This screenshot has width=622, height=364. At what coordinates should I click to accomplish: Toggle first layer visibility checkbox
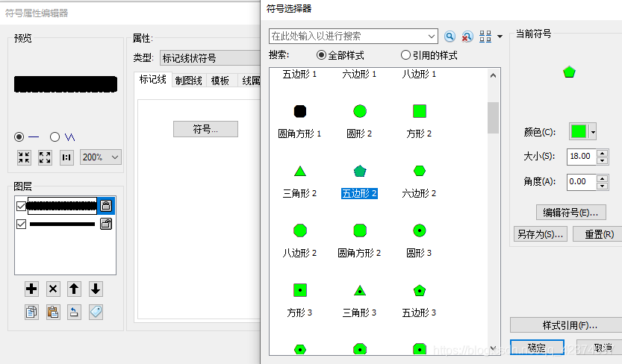click(21, 206)
